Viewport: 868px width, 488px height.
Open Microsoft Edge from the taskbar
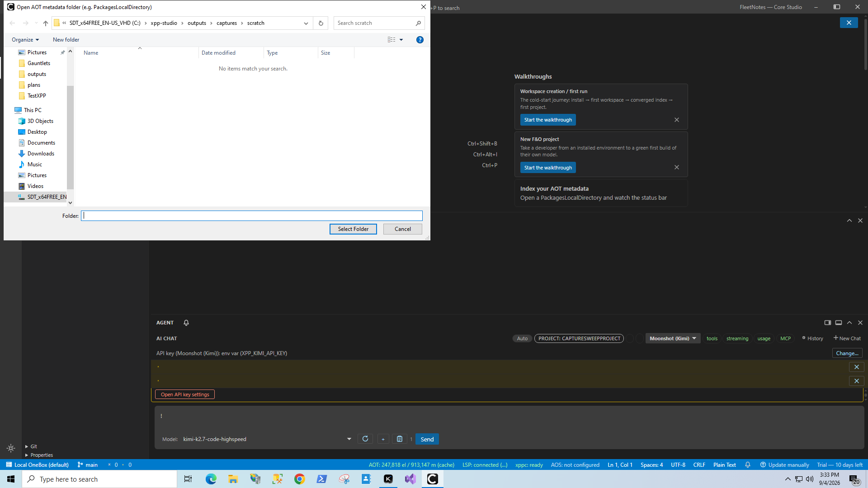pos(211,479)
